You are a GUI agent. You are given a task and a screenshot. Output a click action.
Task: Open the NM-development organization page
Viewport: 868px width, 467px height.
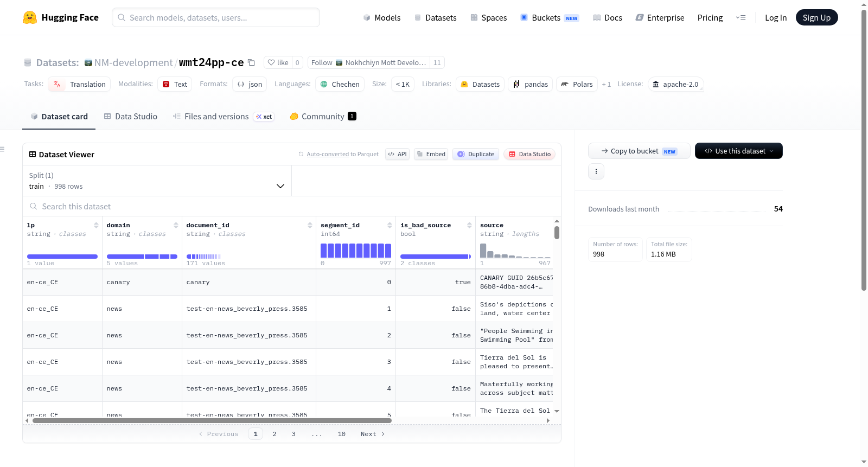point(133,62)
